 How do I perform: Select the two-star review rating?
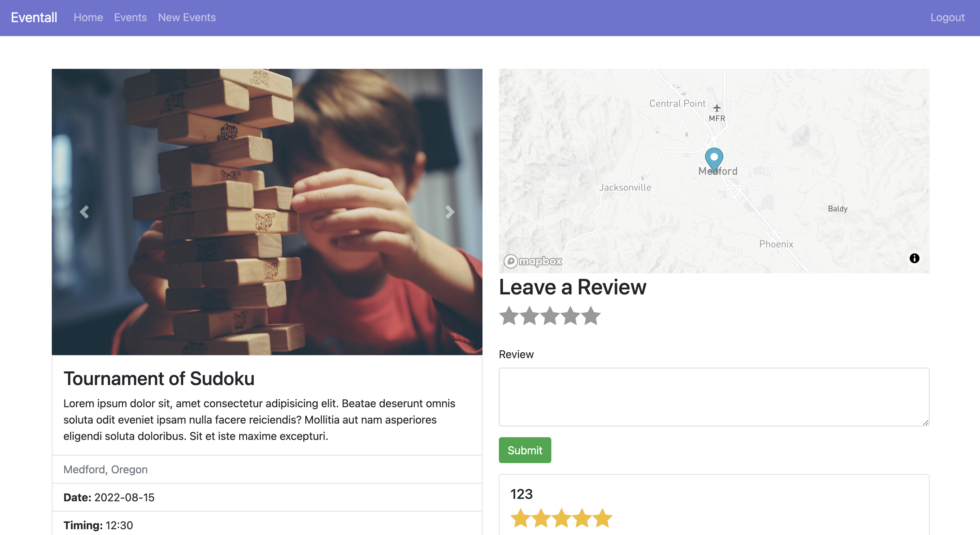coord(530,316)
